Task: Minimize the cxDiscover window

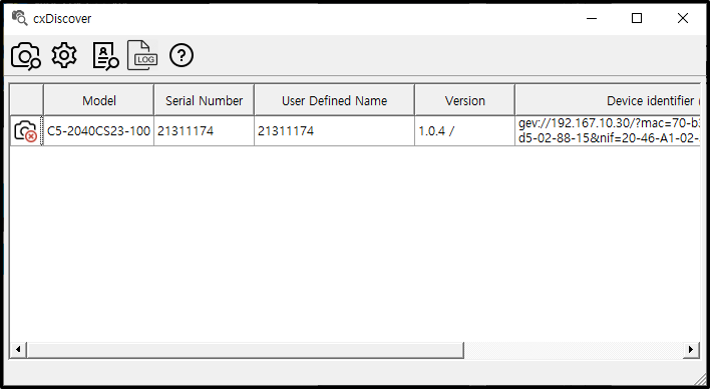Action: (x=591, y=18)
